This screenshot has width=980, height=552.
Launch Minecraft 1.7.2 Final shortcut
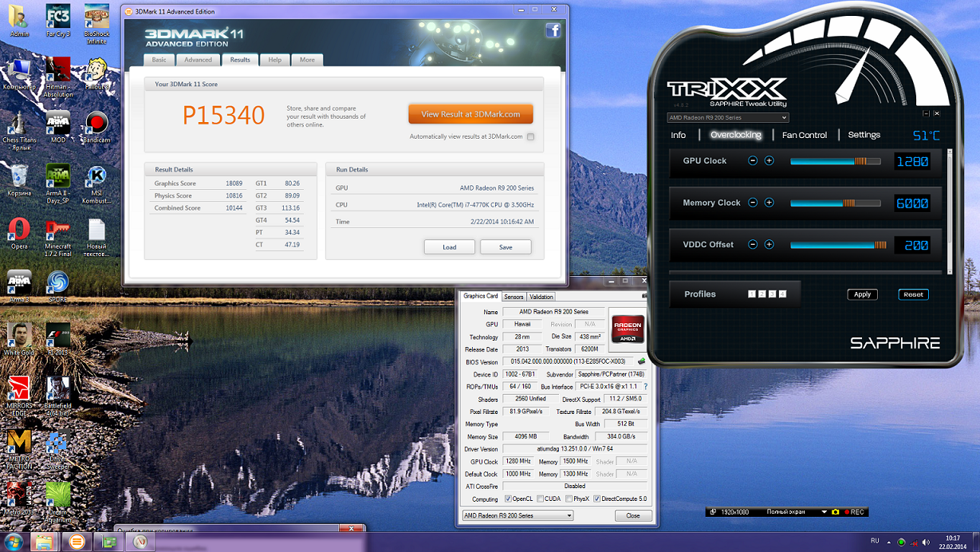point(57,237)
